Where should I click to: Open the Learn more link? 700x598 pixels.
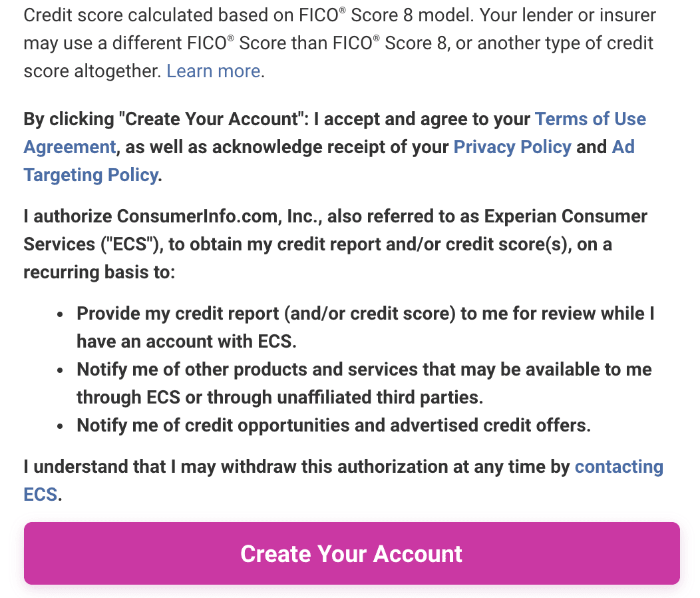tap(214, 71)
